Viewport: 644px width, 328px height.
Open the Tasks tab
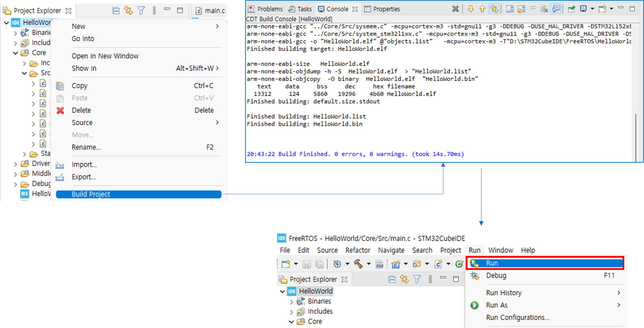[x=300, y=9]
